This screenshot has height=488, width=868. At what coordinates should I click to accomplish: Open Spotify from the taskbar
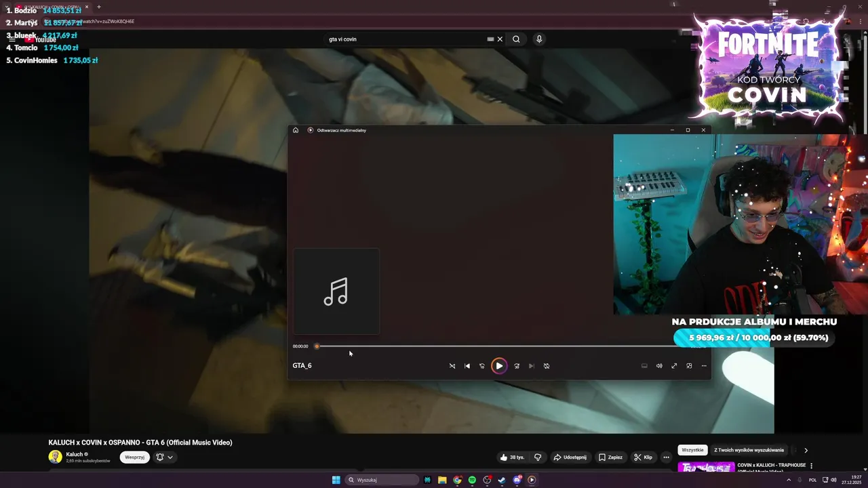click(472, 480)
